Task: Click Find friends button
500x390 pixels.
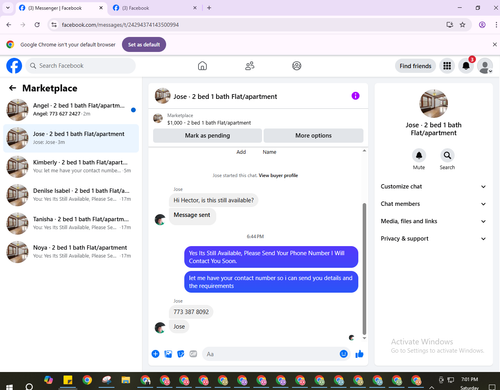Action: (415, 66)
